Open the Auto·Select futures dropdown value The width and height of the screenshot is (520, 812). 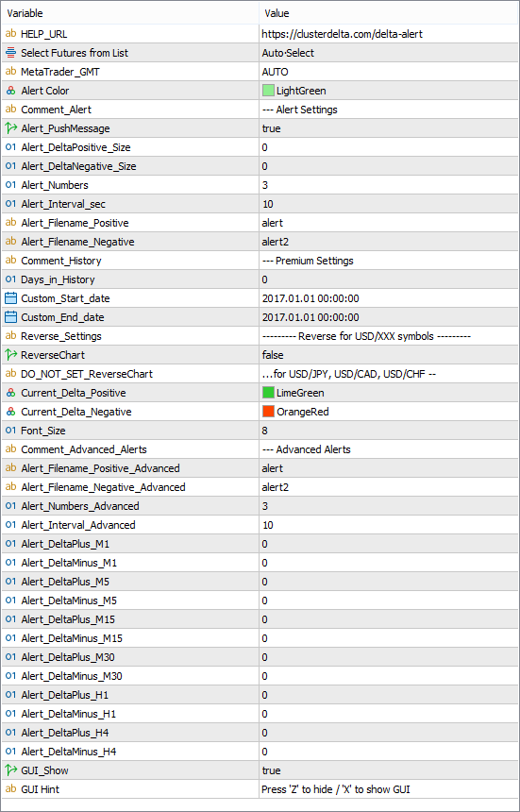click(389, 53)
